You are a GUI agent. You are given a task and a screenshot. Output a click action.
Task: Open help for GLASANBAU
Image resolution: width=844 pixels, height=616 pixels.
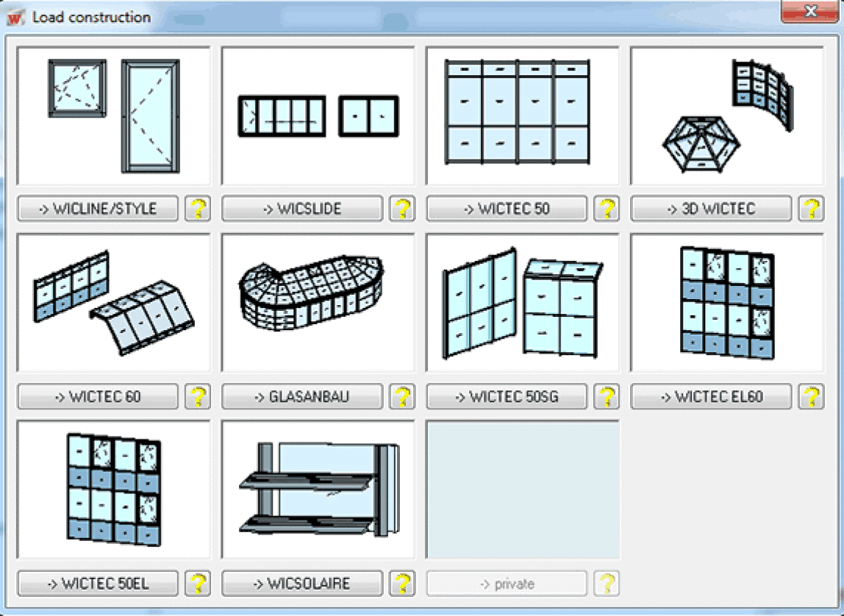pos(402,396)
